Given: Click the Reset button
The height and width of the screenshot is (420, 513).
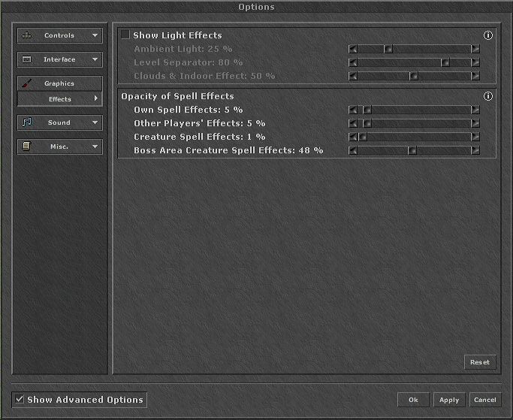Looking at the screenshot, I should pos(480,362).
